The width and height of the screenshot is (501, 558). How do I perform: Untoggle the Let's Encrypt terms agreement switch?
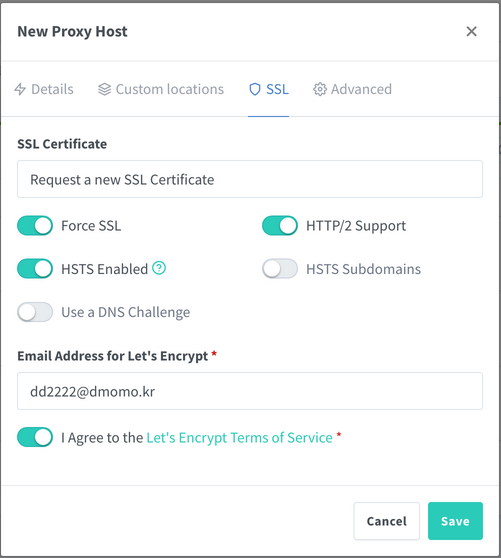pos(35,437)
